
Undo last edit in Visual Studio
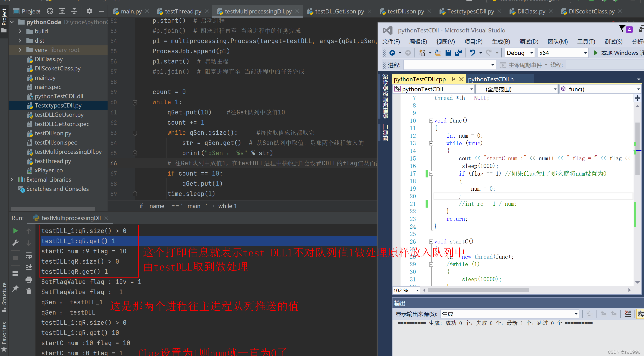pyautogui.click(x=472, y=53)
